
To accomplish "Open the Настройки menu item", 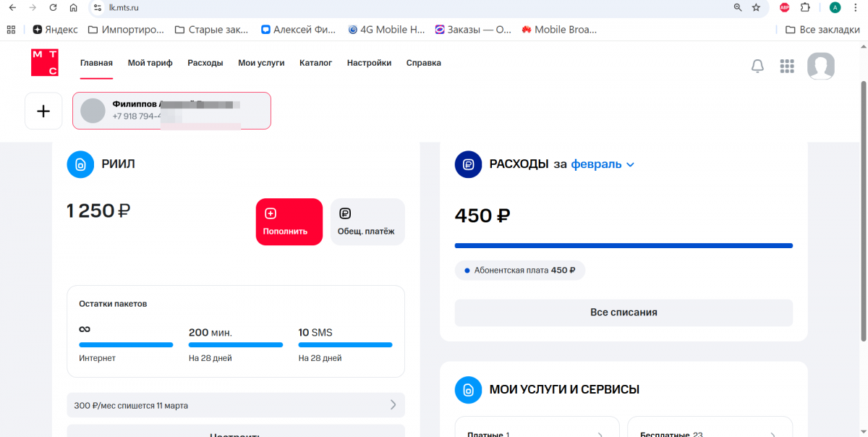I will 369,63.
